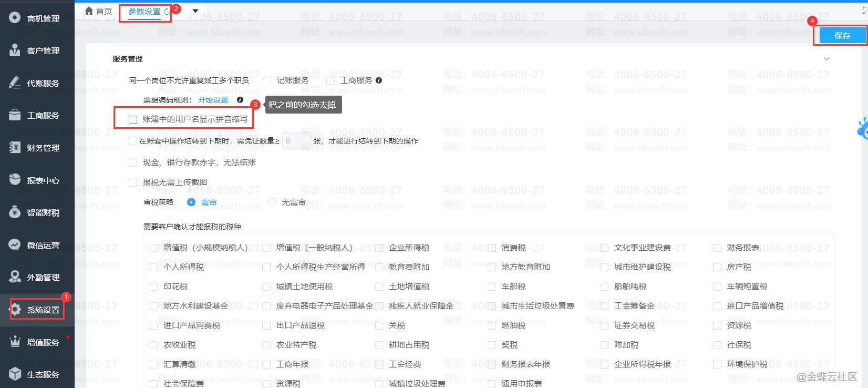
Task: Click the 凭证数量 number input field
Action: [296, 141]
